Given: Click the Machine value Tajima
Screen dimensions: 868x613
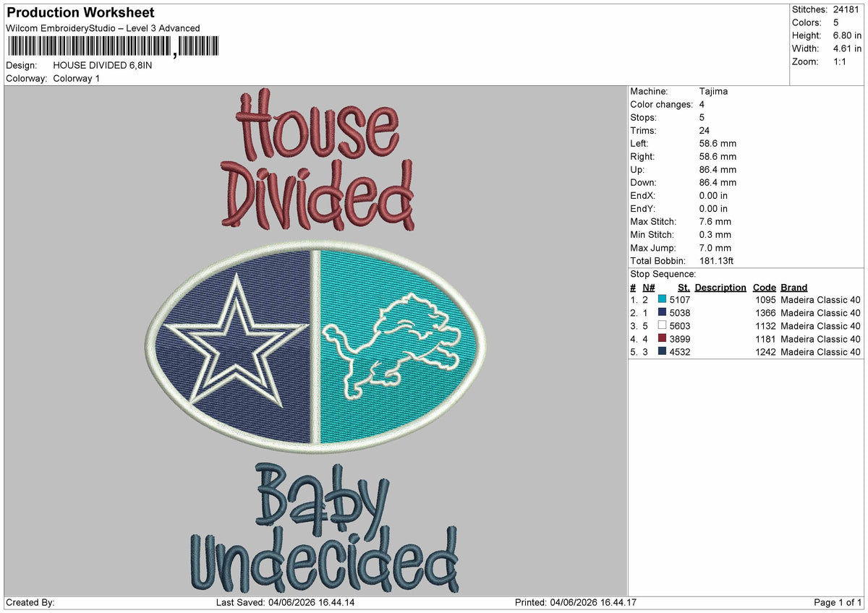Looking at the screenshot, I should (x=714, y=92).
